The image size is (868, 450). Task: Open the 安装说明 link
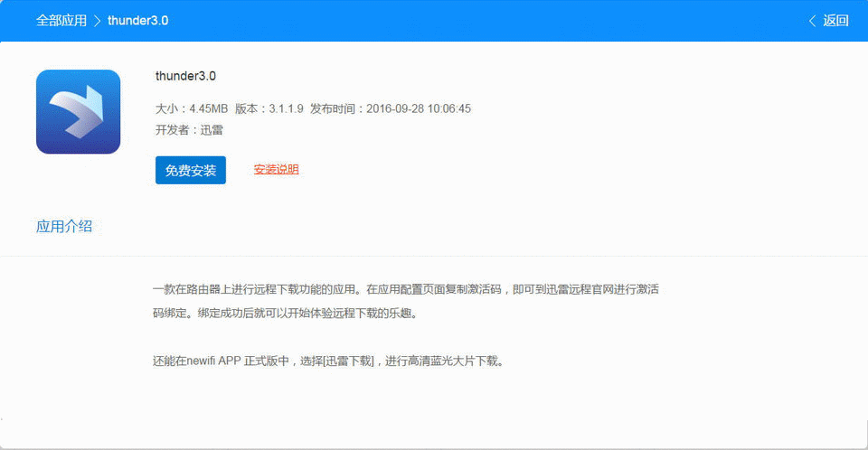(x=277, y=169)
